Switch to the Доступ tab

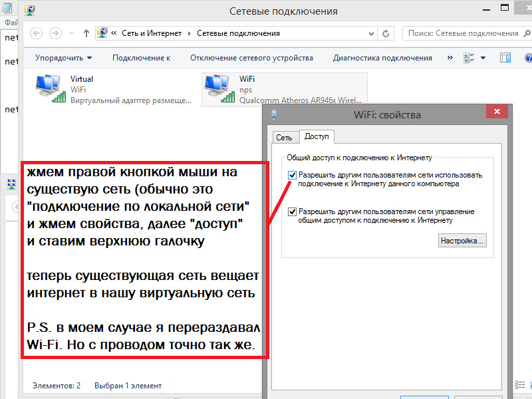point(317,136)
